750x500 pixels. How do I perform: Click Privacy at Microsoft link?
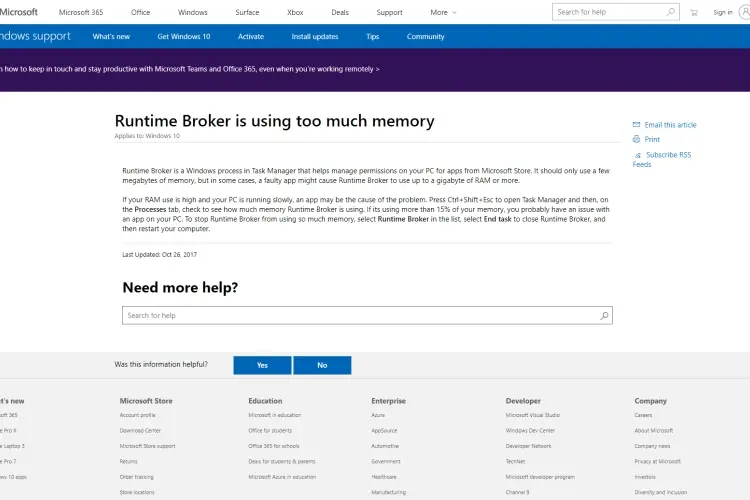pyautogui.click(x=658, y=461)
